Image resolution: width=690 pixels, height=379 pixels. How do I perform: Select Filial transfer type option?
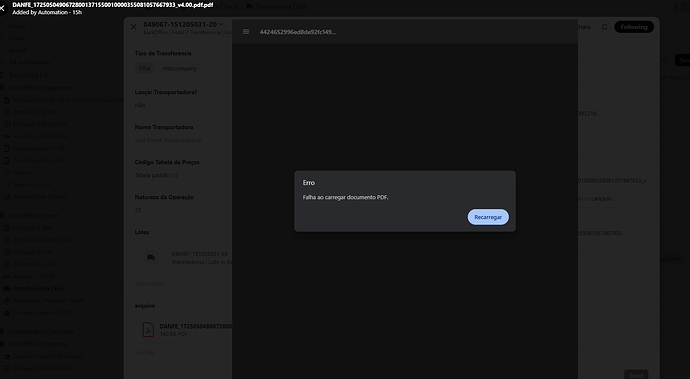coord(144,68)
